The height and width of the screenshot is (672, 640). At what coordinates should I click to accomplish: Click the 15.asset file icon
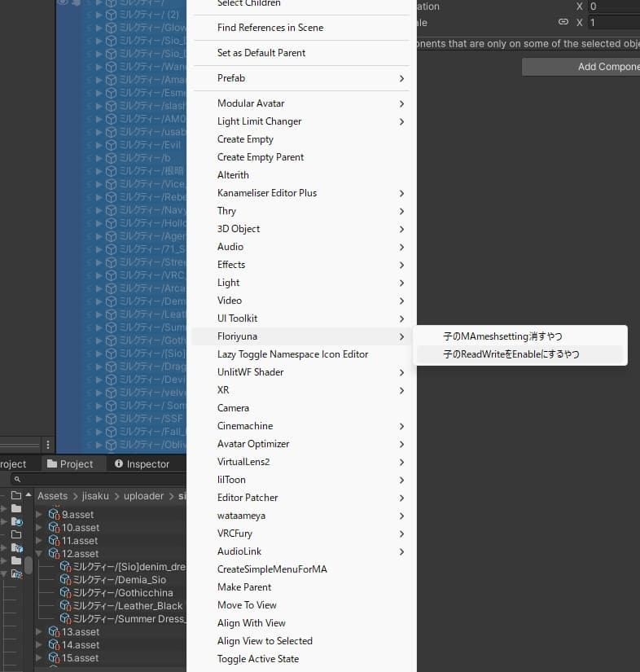coord(55,658)
